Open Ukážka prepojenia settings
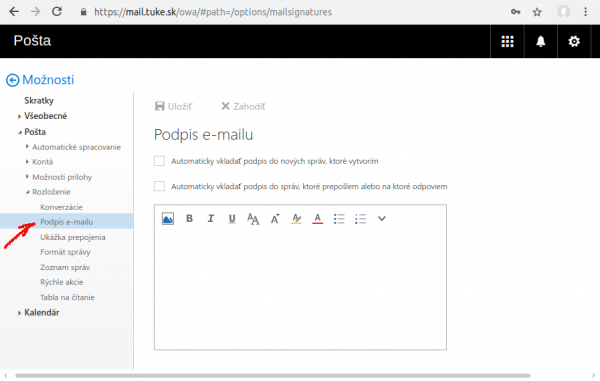The width and height of the screenshot is (600, 381). pos(73,237)
